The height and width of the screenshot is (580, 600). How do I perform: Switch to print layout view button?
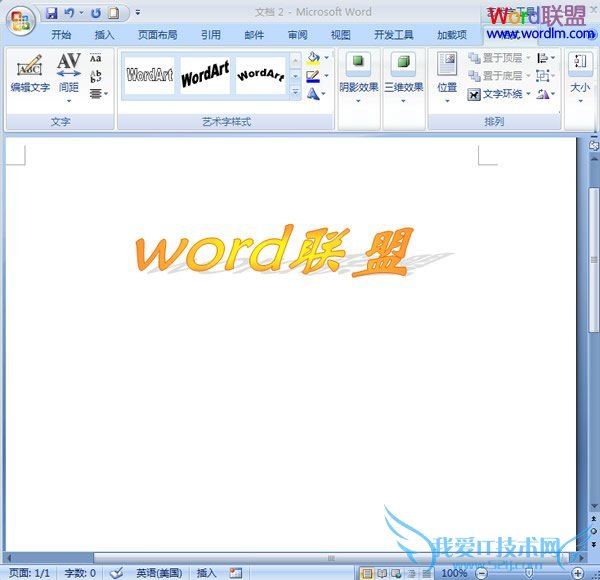367,573
